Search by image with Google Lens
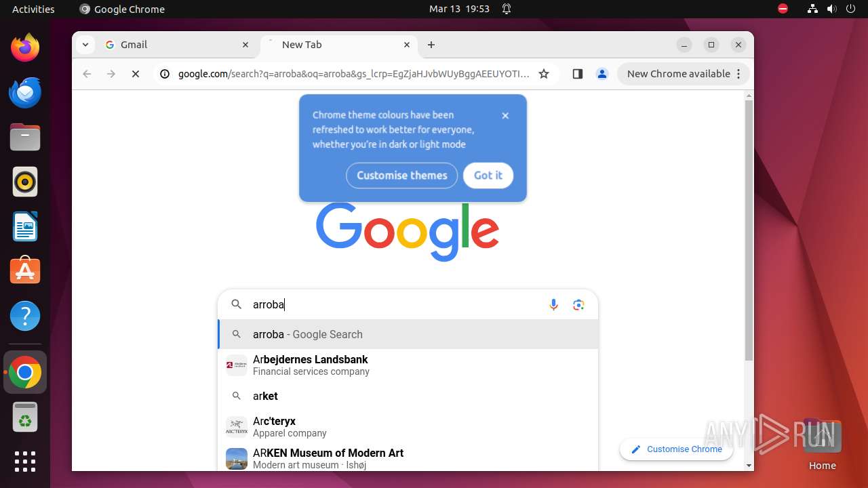The height and width of the screenshot is (488, 868). pyautogui.click(x=578, y=305)
